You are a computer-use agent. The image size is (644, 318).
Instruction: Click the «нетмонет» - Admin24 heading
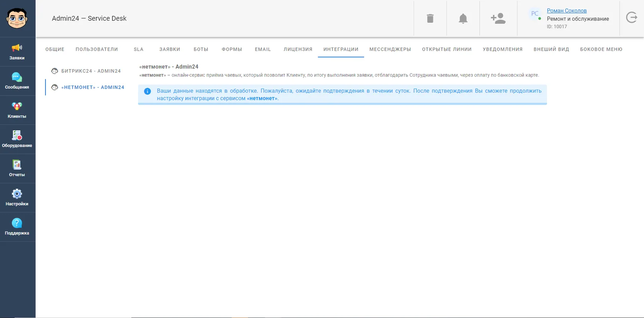click(x=169, y=67)
